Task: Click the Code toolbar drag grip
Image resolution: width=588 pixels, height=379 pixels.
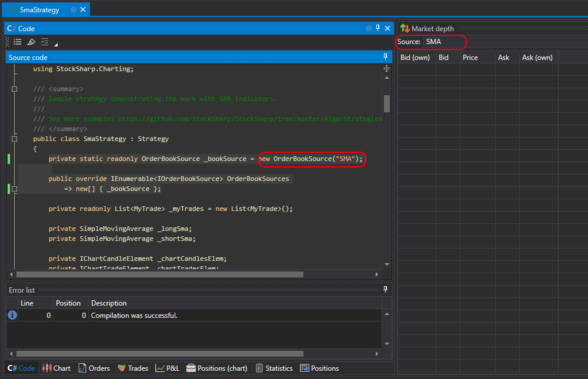Action: point(8,42)
